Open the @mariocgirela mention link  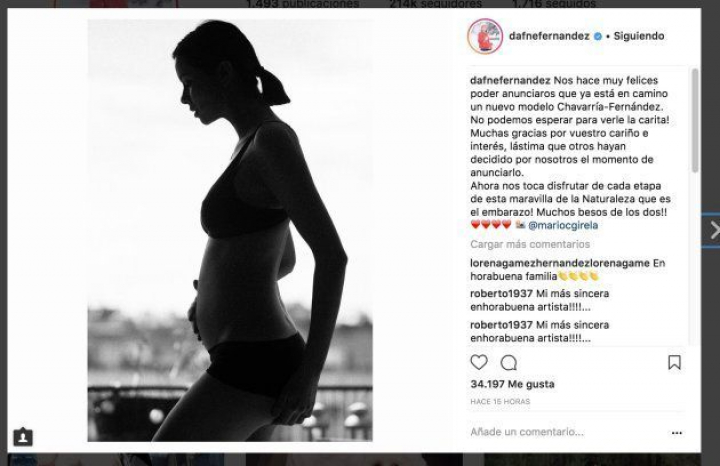[x=563, y=225]
